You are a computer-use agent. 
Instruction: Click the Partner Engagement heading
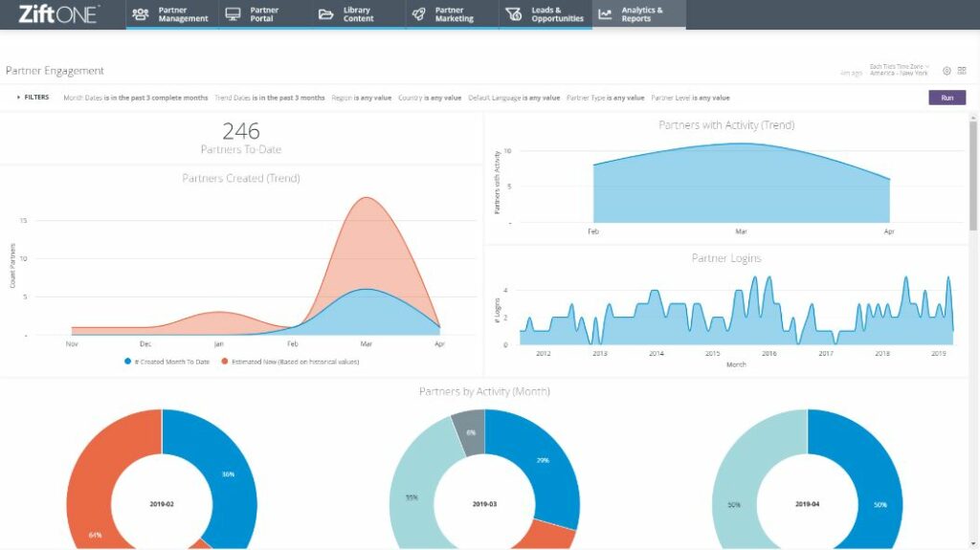pos(55,71)
